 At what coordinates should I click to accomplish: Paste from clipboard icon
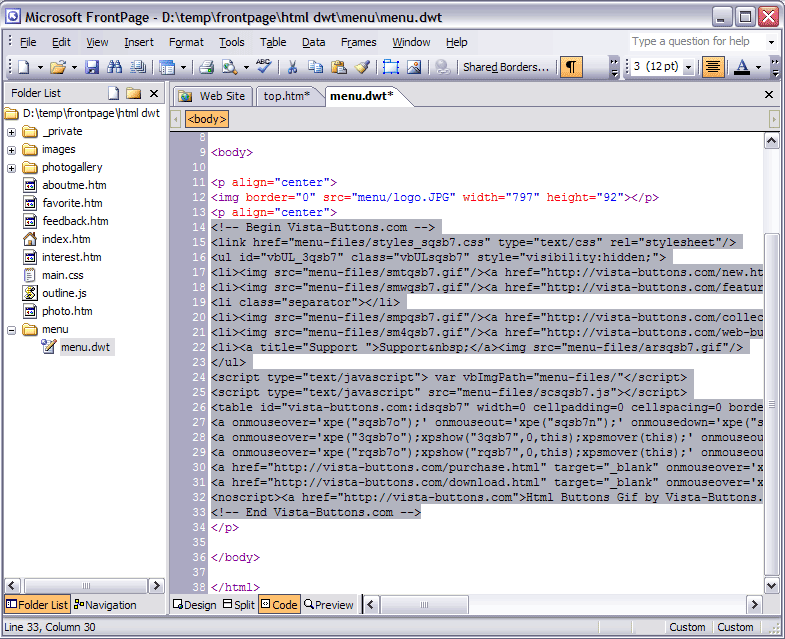tap(339, 67)
